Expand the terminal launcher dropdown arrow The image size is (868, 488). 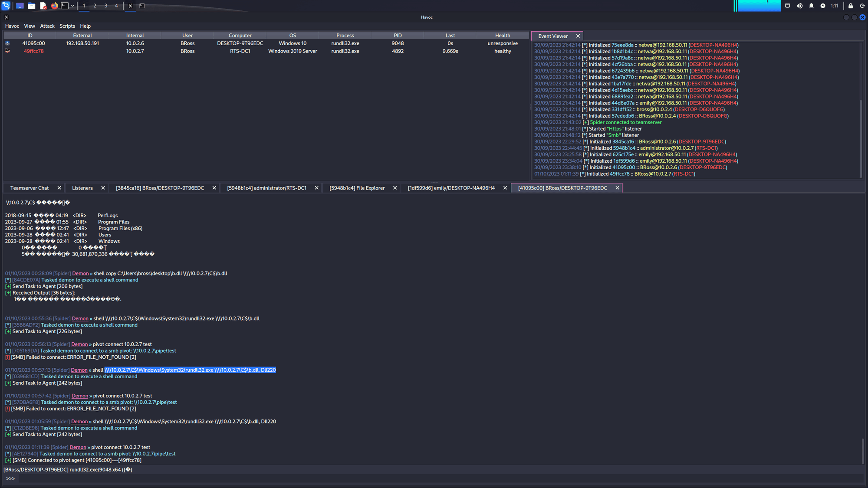[72, 6]
